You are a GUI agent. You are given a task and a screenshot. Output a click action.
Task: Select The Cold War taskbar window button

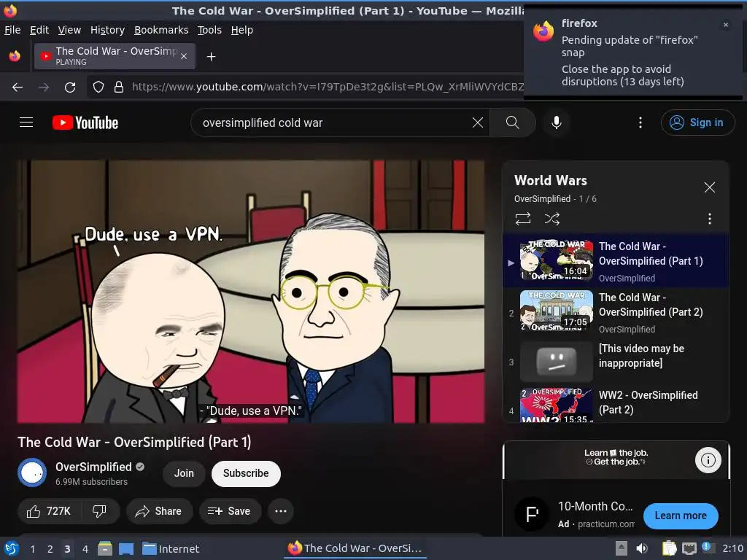pyautogui.click(x=355, y=548)
